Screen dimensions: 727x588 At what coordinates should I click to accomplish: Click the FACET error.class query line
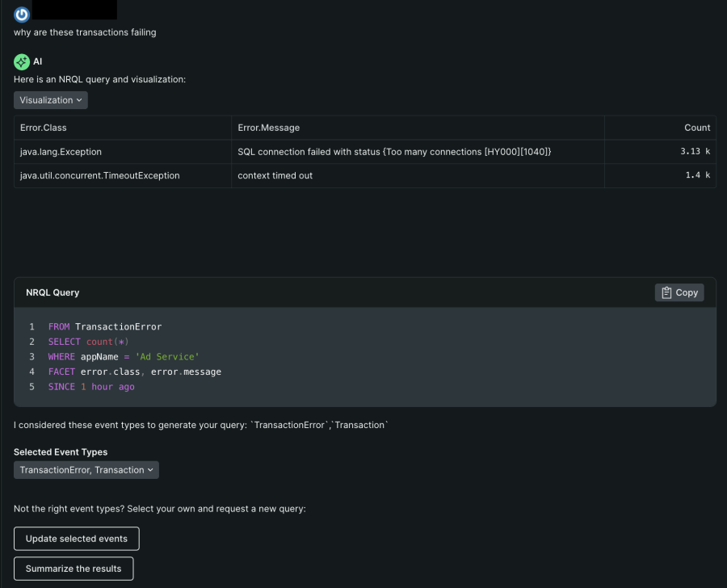click(x=134, y=372)
